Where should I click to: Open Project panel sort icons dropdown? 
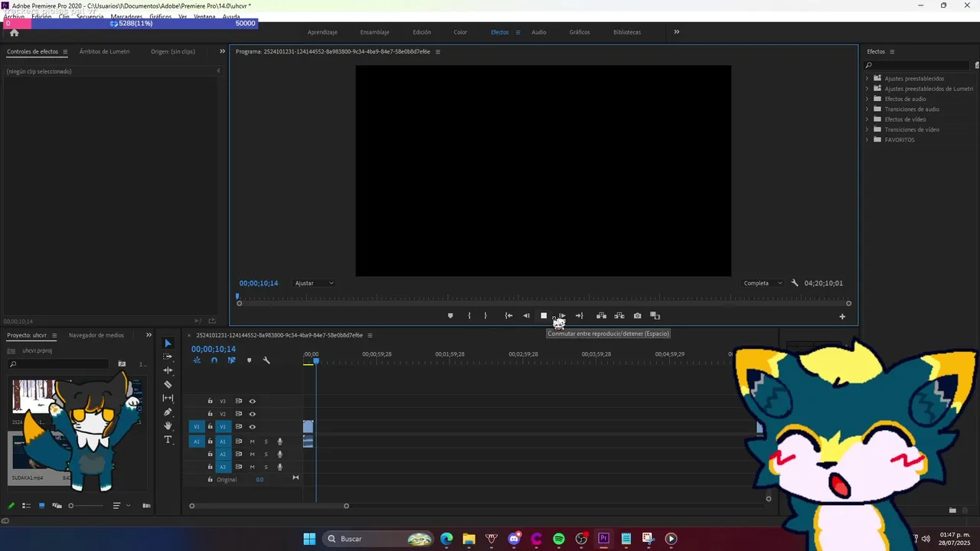point(119,506)
